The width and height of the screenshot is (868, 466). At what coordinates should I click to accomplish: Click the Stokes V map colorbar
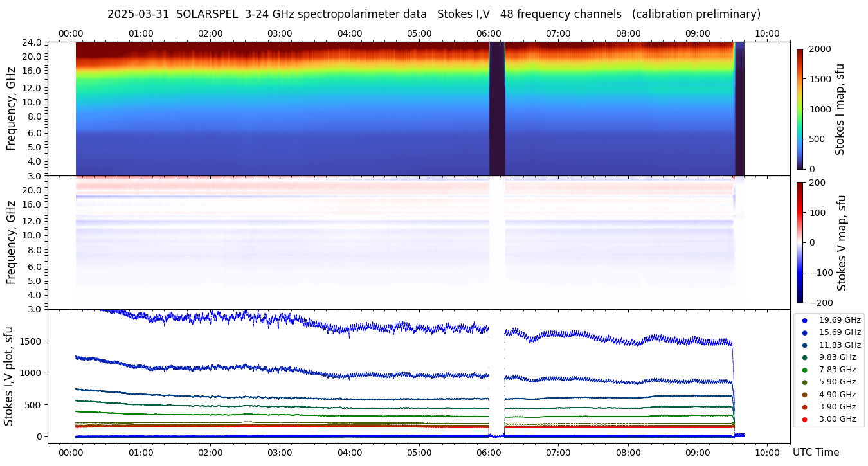coord(800,242)
